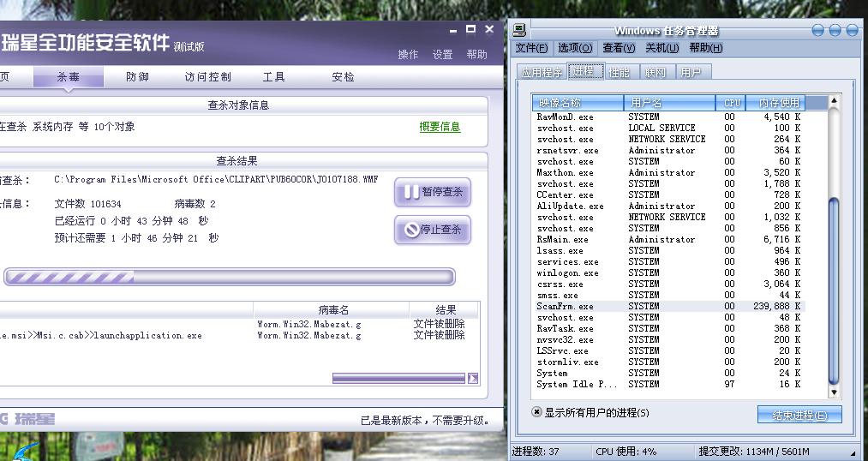Select the RsMain.exe process row
The width and height of the screenshot is (868, 461).
[x=668, y=239]
